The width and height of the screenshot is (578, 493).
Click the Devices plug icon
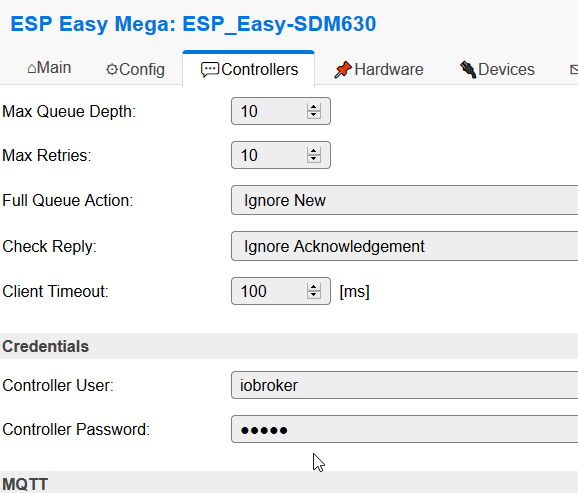(x=468, y=69)
